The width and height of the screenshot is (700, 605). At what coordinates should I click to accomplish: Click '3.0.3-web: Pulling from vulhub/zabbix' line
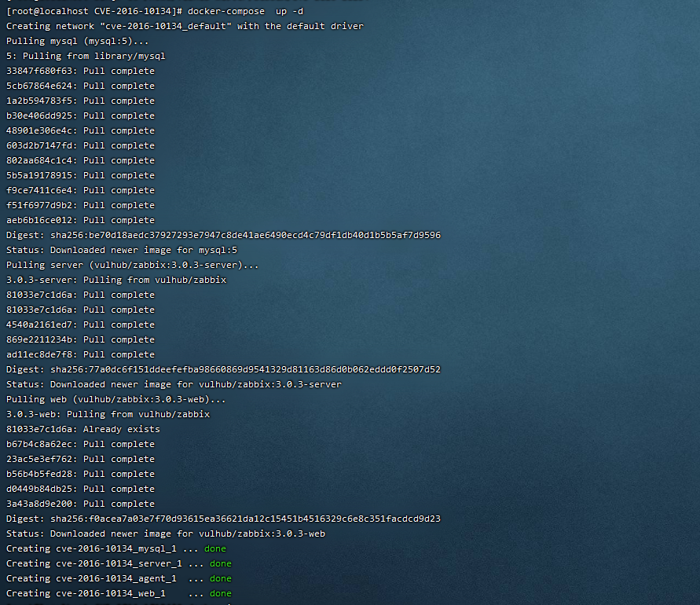pos(108,414)
